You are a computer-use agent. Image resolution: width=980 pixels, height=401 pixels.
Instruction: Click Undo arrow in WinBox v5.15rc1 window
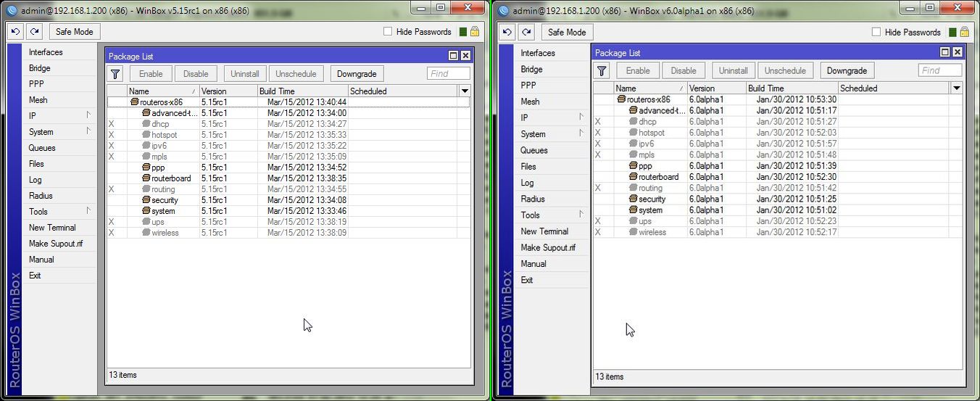coord(15,32)
